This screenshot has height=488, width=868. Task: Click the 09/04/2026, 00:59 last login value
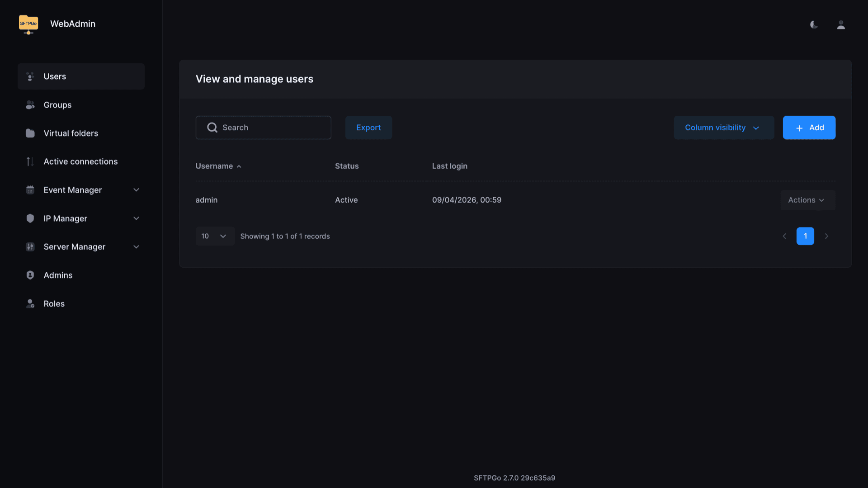click(x=467, y=200)
